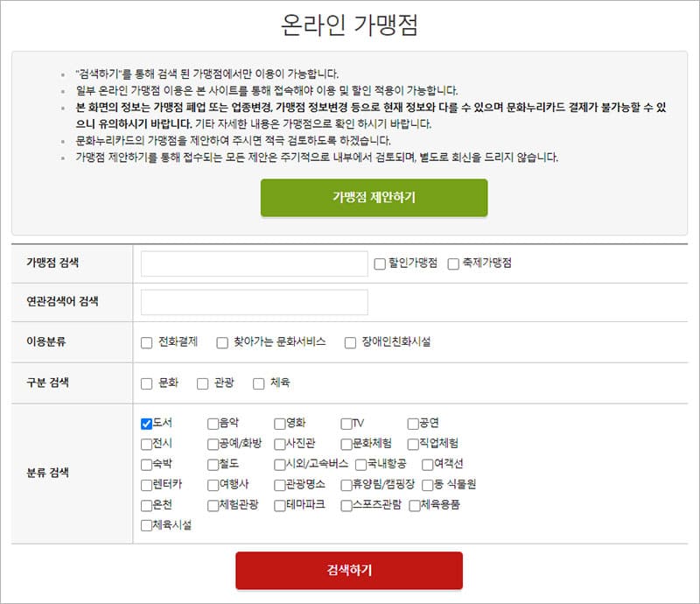Toggle the 전화결제 checkbox

pyautogui.click(x=147, y=342)
